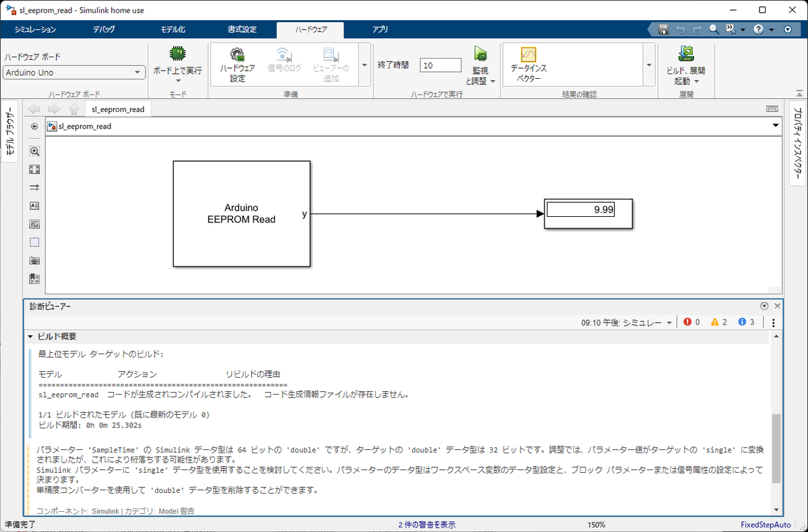Select the Zoom tool in palette
Image resolution: width=808 pixels, height=532 pixels.
coord(35,152)
